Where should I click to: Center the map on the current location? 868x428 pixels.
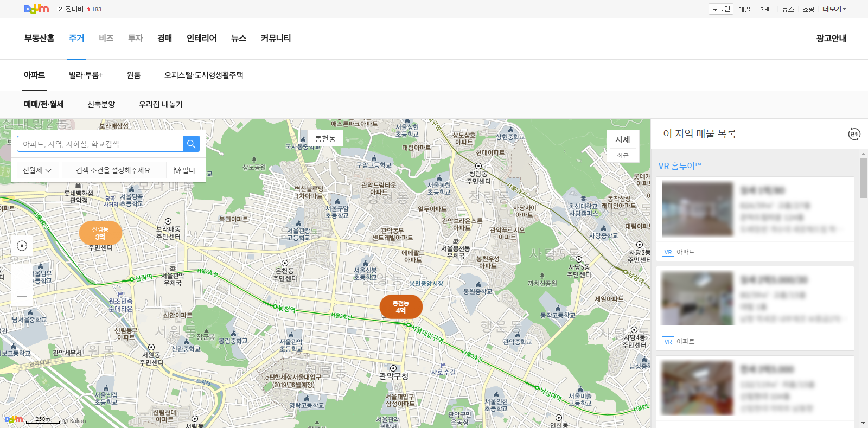click(x=22, y=246)
